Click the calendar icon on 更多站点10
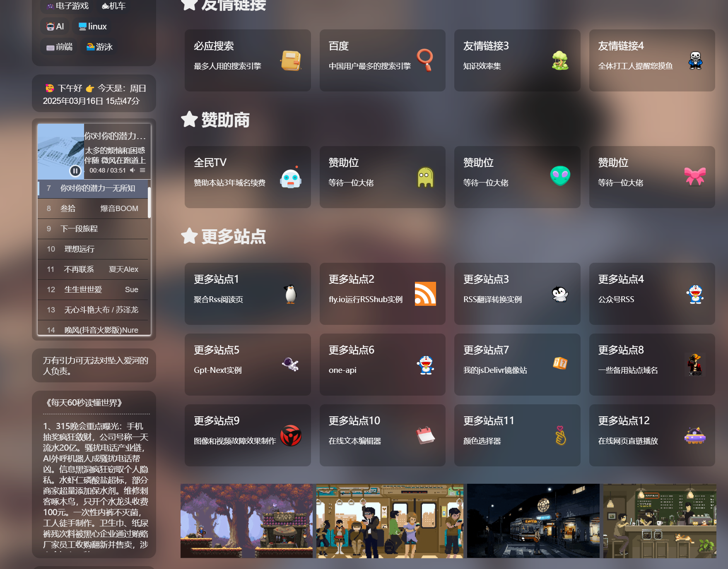Viewport: 728px width, 569px height. click(425, 435)
